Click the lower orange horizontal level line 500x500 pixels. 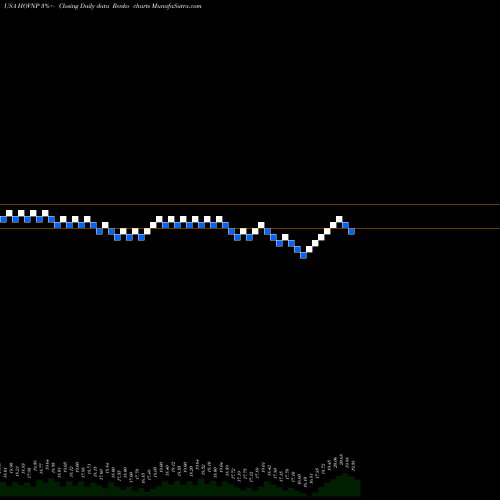[x=250, y=228]
